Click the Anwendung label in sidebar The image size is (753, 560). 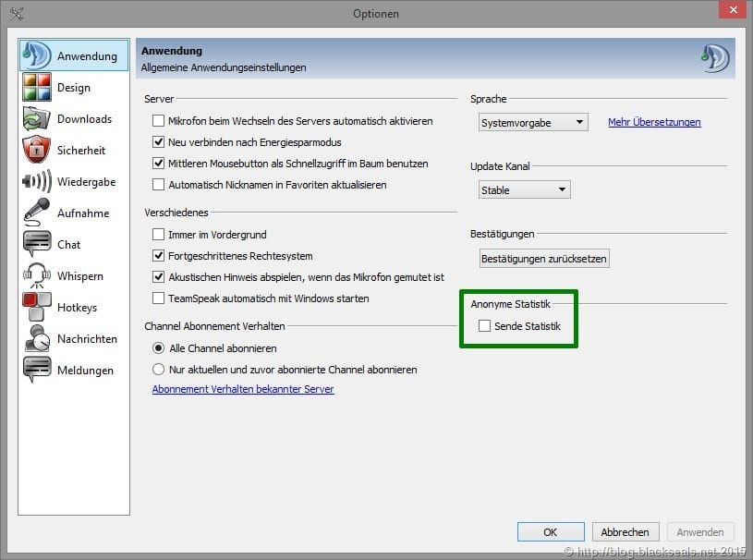[87, 56]
